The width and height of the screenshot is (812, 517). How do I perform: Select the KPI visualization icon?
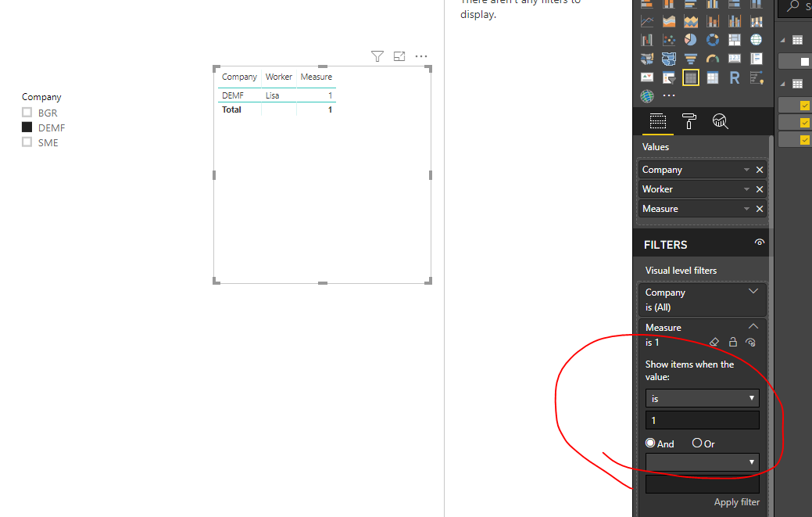[x=647, y=77]
